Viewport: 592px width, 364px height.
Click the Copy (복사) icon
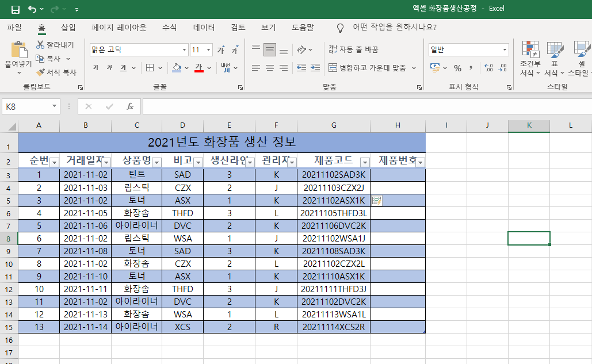click(x=40, y=59)
